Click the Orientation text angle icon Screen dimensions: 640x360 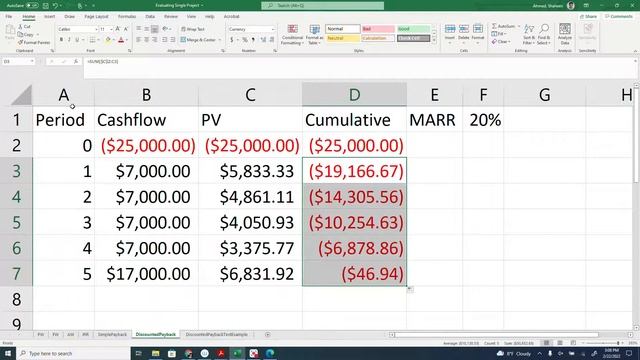click(165, 29)
